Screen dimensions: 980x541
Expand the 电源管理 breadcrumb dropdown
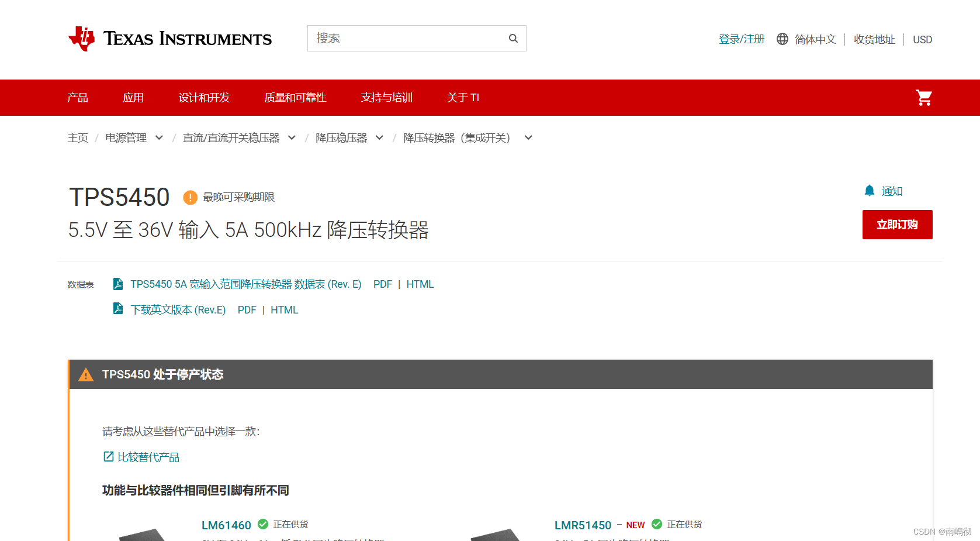coord(159,137)
